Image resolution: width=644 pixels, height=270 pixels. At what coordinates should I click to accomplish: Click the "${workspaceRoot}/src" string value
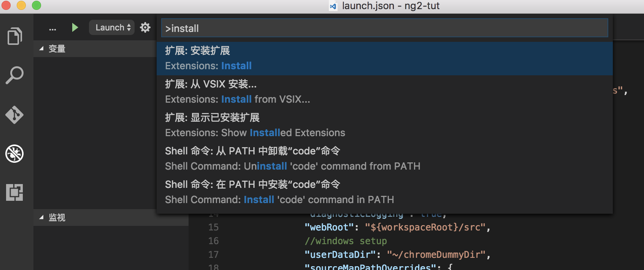tap(425, 227)
